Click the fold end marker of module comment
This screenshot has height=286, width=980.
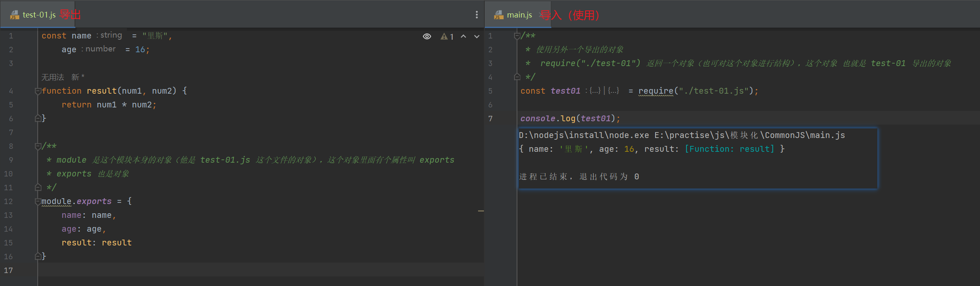pos(38,187)
